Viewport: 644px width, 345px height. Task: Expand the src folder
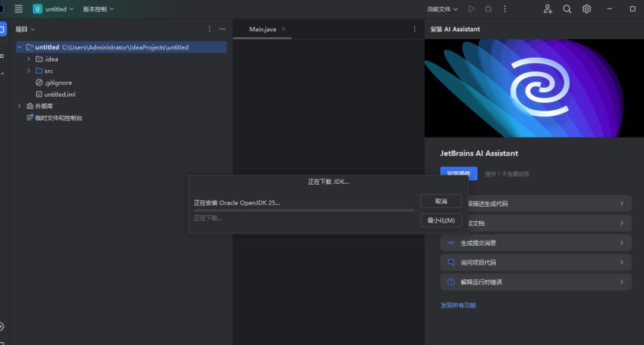pyautogui.click(x=29, y=71)
